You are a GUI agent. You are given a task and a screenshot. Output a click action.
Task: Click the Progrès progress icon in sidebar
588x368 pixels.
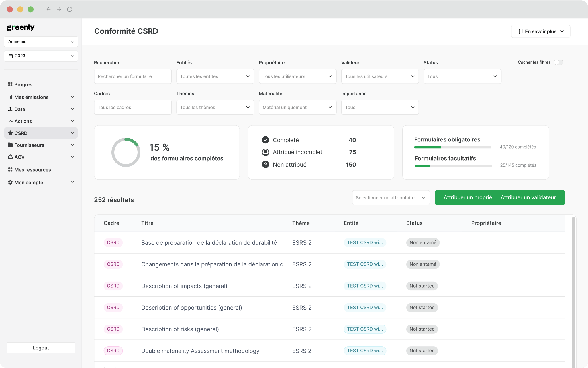tap(10, 84)
